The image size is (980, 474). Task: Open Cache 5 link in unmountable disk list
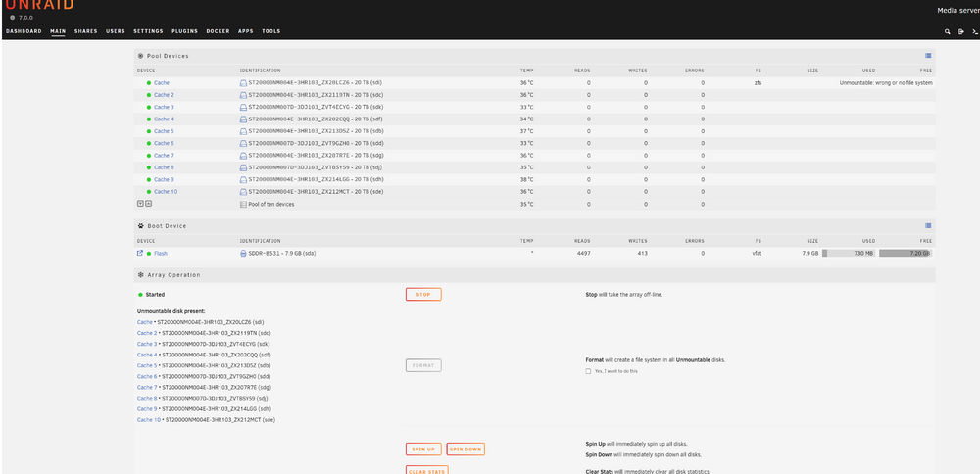147,366
